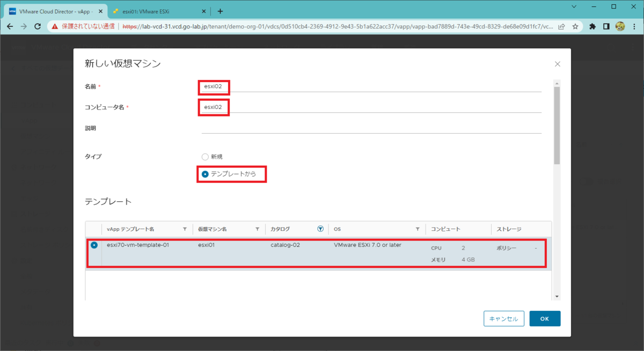This screenshot has width=644, height=351.
Task: Click the browser address bar URL
Action: coord(338,26)
